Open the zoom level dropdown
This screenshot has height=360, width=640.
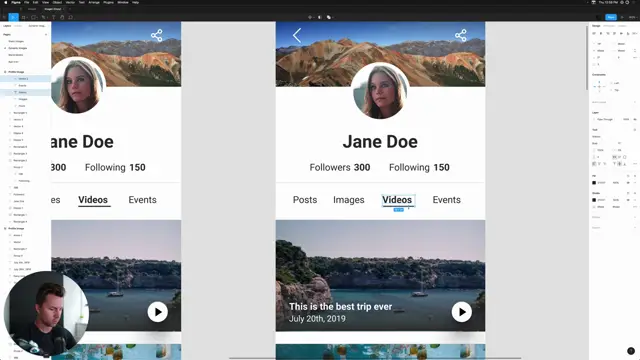tap(632, 17)
